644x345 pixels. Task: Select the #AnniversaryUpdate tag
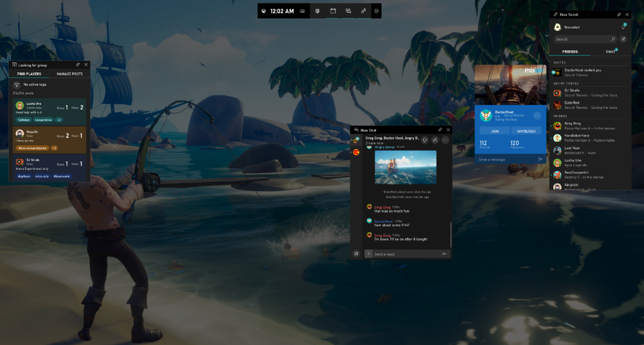click(32, 148)
